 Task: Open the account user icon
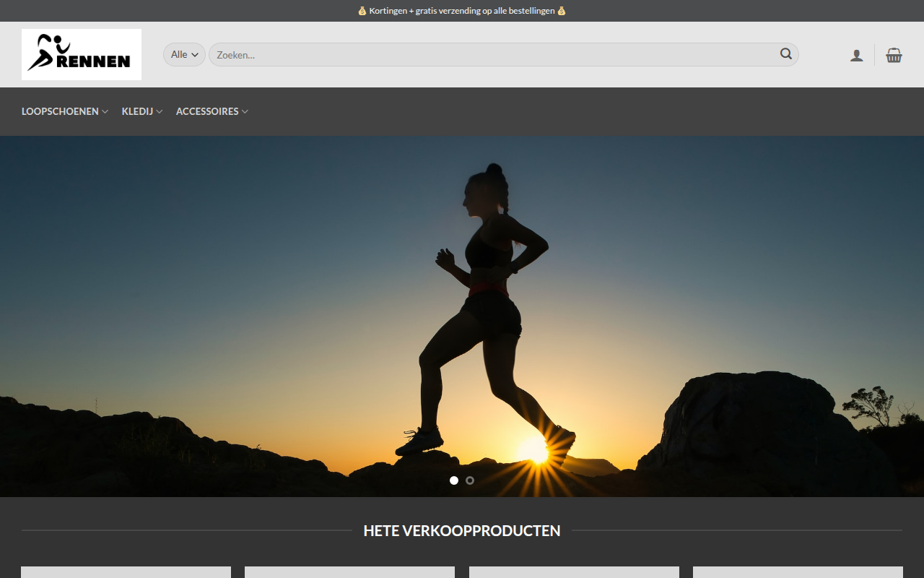tap(857, 55)
